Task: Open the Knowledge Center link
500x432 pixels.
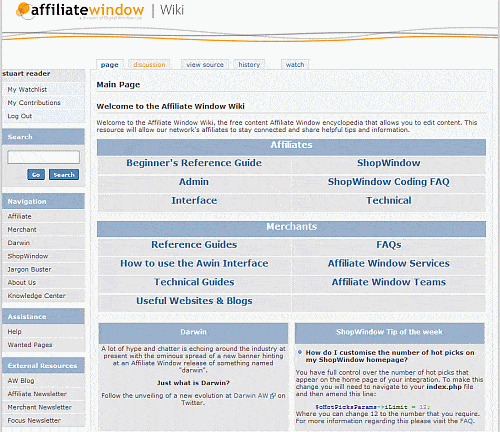Action: (37, 296)
